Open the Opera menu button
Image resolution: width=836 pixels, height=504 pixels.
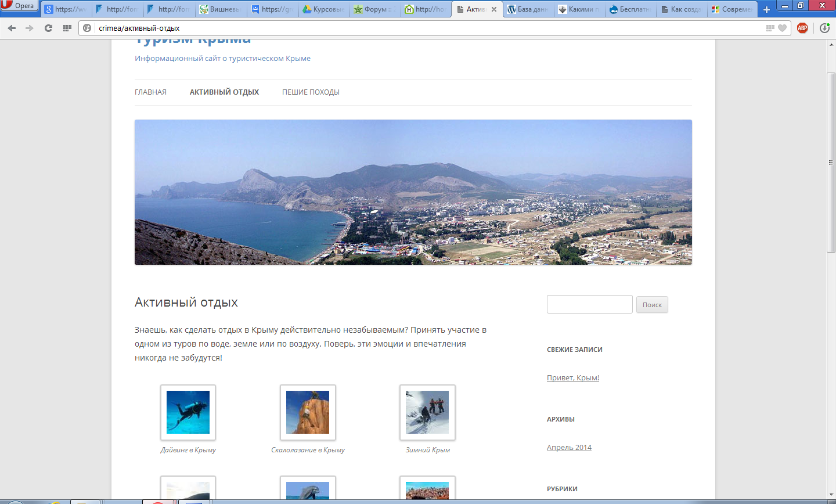point(19,6)
